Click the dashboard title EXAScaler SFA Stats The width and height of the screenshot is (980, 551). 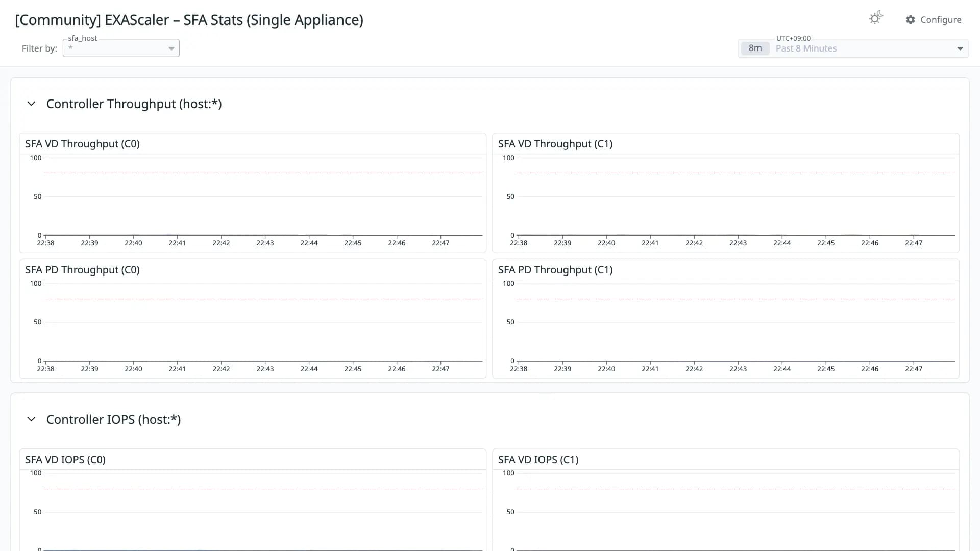pos(189,20)
